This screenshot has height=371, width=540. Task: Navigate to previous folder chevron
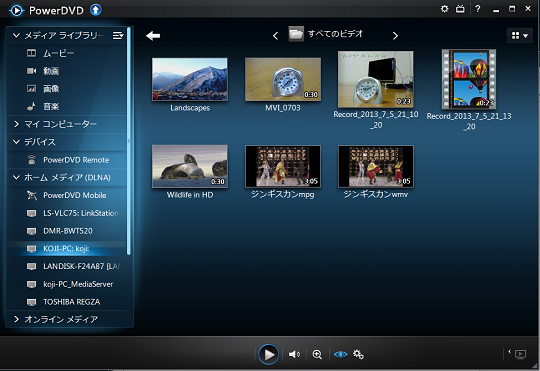[275, 36]
